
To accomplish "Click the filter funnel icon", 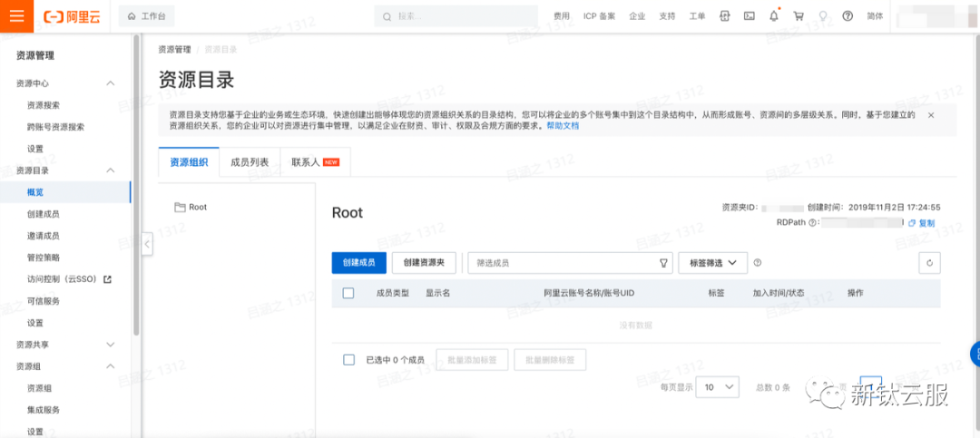I will click(x=663, y=263).
